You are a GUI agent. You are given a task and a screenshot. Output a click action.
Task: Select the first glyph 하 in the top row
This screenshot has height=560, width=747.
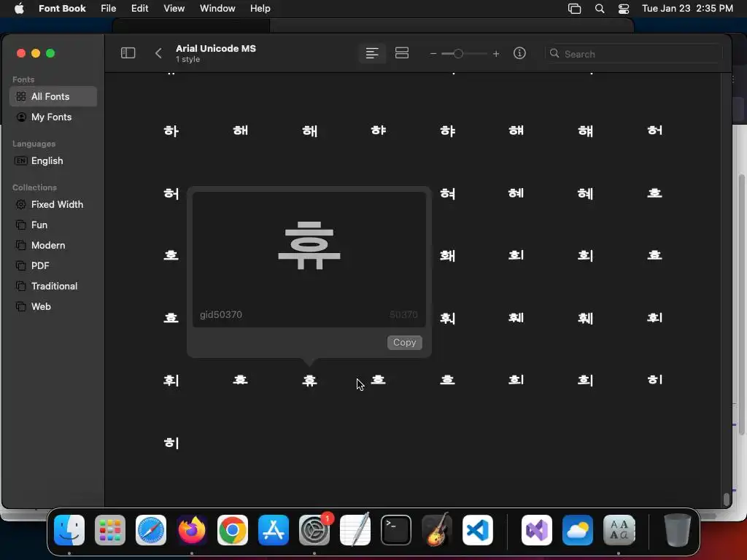point(171,131)
